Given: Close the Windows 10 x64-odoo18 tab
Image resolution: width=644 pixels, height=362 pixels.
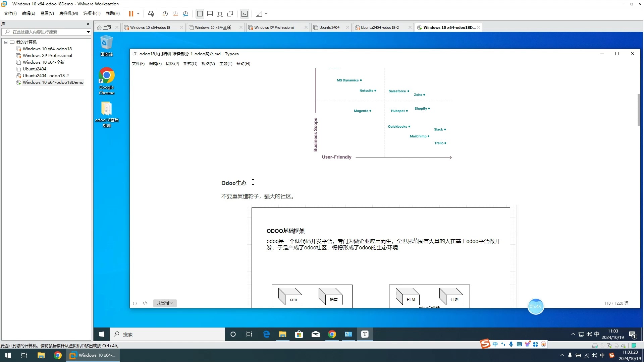Looking at the screenshot, I should click(x=181, y=27).
